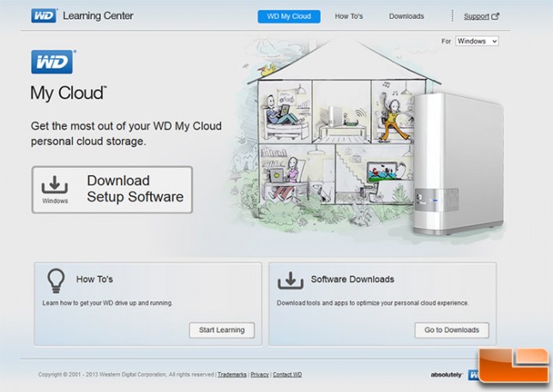This screenshot has width=553, height=392.
Task: Open the Trademarks footer link
Action: [x=232, y=375]
